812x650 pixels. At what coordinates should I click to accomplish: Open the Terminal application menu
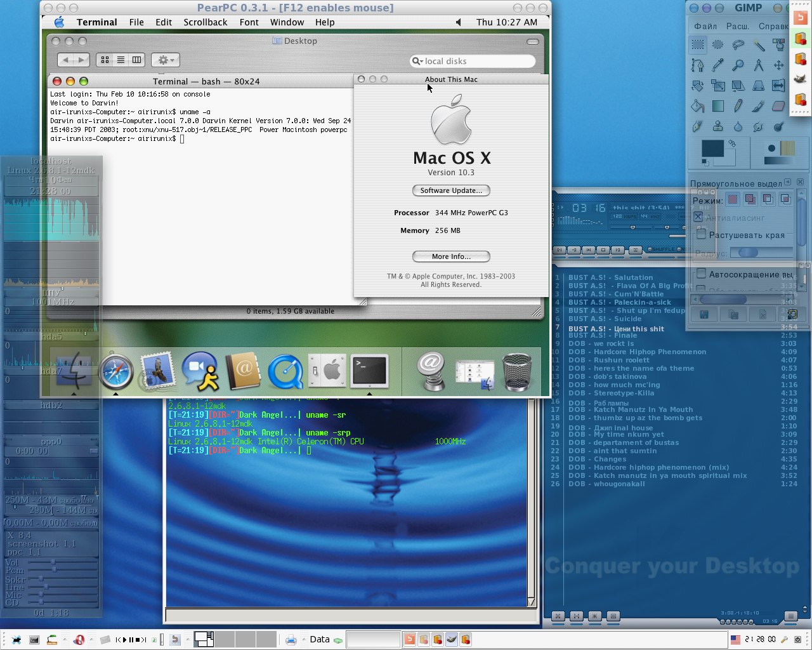(97, 22)
